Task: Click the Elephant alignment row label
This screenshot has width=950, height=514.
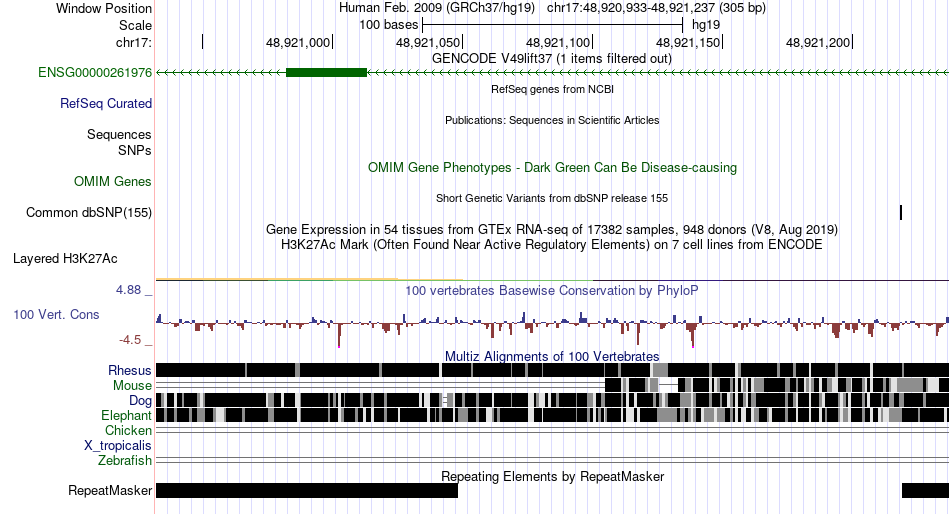Action: click(x=126, y=416)
